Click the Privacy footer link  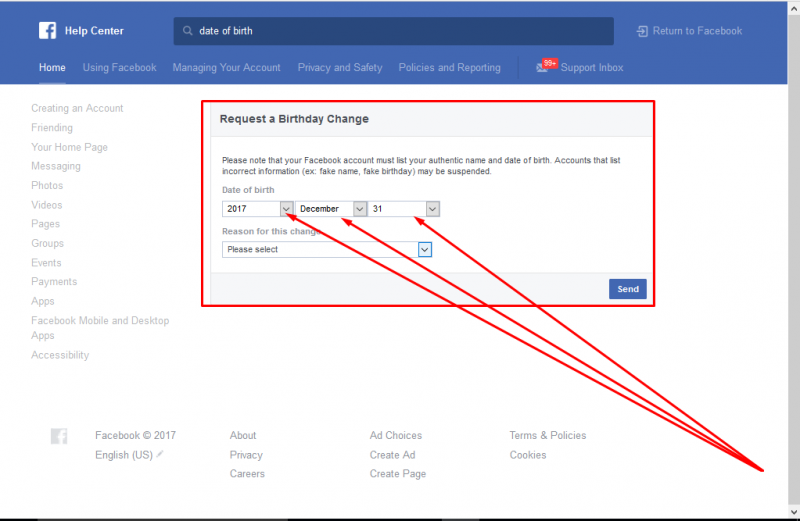pos(246,455)
